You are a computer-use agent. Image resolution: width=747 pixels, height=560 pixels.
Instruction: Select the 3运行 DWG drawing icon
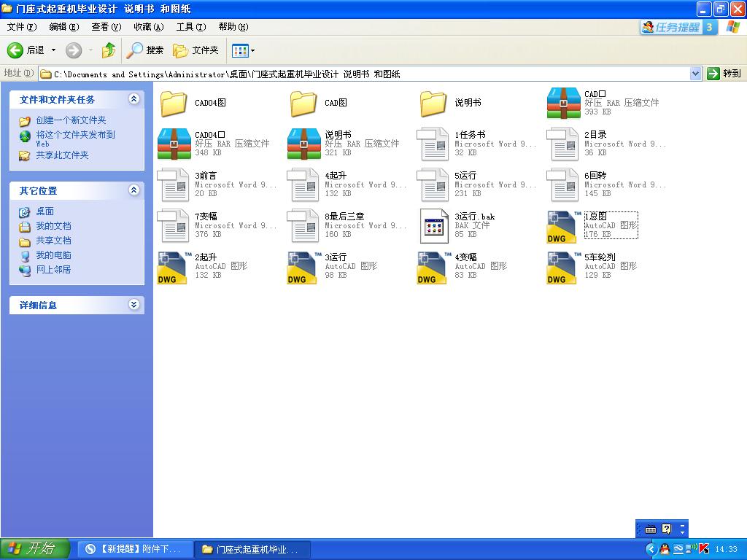304,268
